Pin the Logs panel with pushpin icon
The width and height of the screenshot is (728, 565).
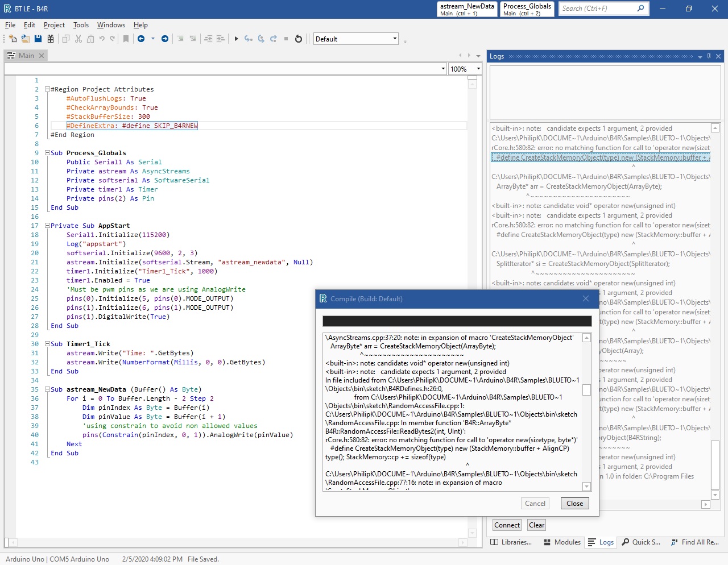click(x=709, y=56)
